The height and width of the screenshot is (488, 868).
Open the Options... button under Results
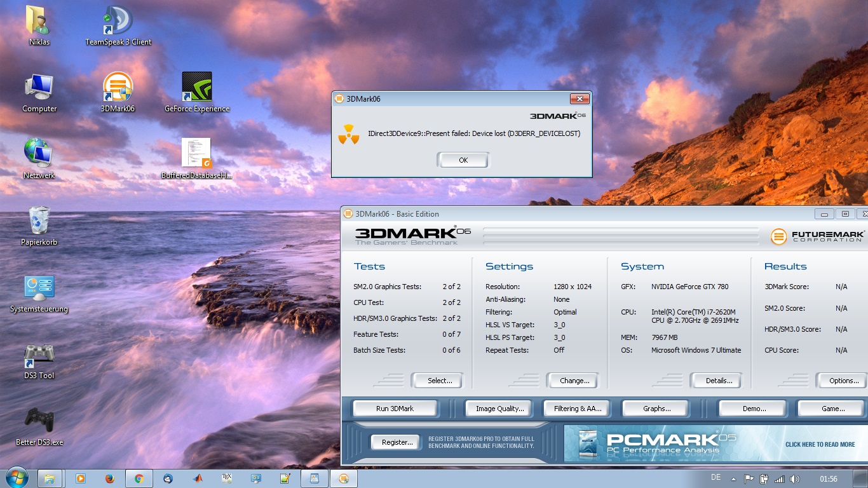[x=841, y=381]
